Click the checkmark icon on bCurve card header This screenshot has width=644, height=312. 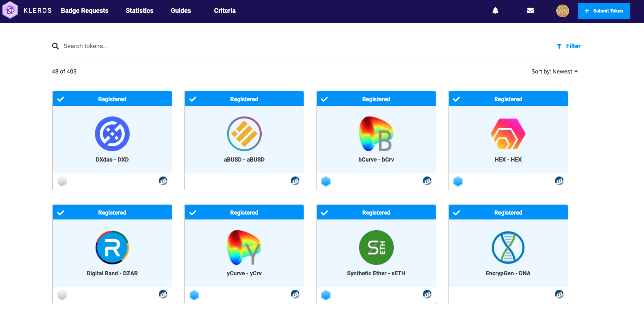[x=324, y=99]
